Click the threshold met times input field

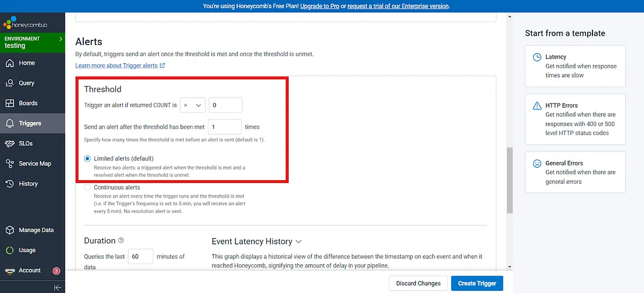click(224, 127)
